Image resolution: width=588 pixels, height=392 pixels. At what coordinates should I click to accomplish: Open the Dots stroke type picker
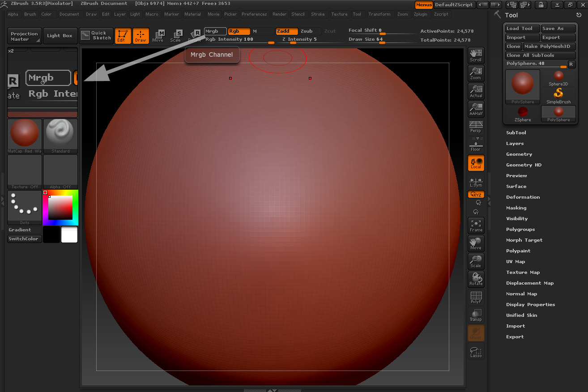tap(25, 207)
